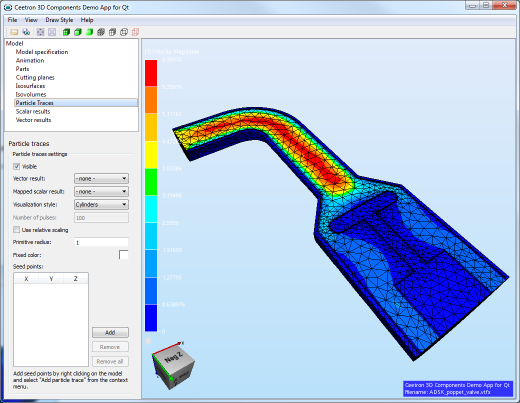Open the Mapped scalar result dropdown

(101, 192)
